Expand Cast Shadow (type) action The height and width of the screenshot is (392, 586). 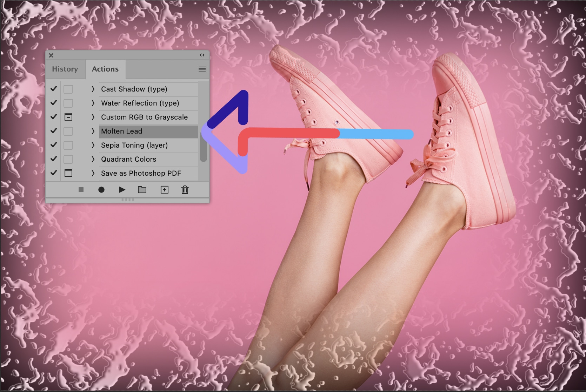[x=93, y=89]
